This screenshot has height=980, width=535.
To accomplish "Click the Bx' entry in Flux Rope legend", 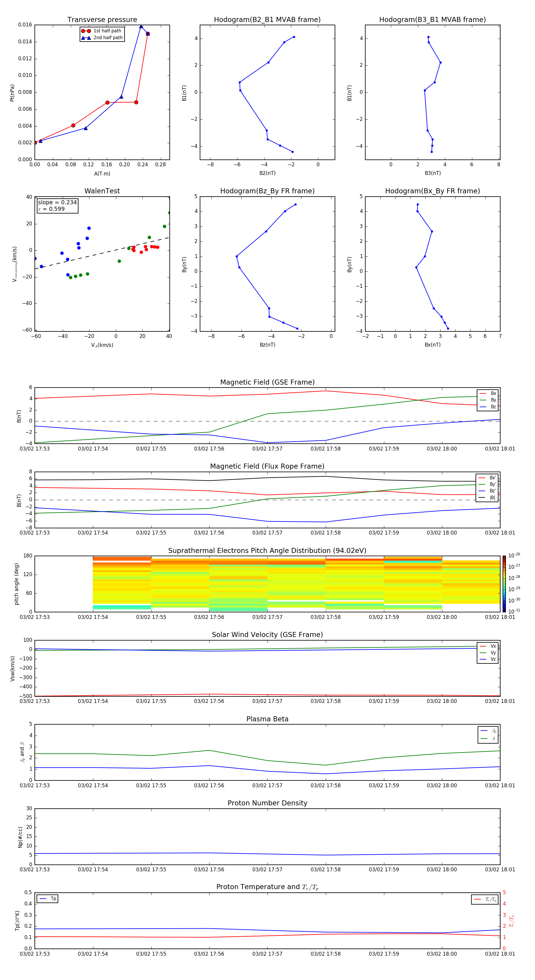I will (x=487, y=478).
